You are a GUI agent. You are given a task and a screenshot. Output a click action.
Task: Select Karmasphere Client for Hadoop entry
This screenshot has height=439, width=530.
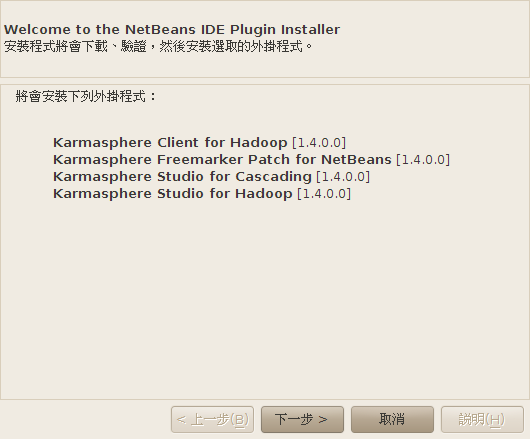point(199,143)
